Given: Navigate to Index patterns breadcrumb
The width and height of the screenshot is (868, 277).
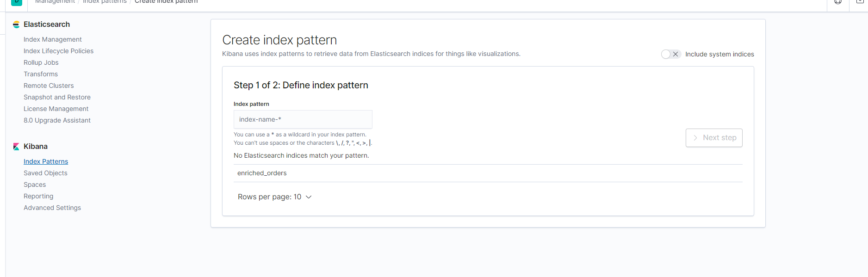Looking at the screenshot, I should tap(105, 2).
